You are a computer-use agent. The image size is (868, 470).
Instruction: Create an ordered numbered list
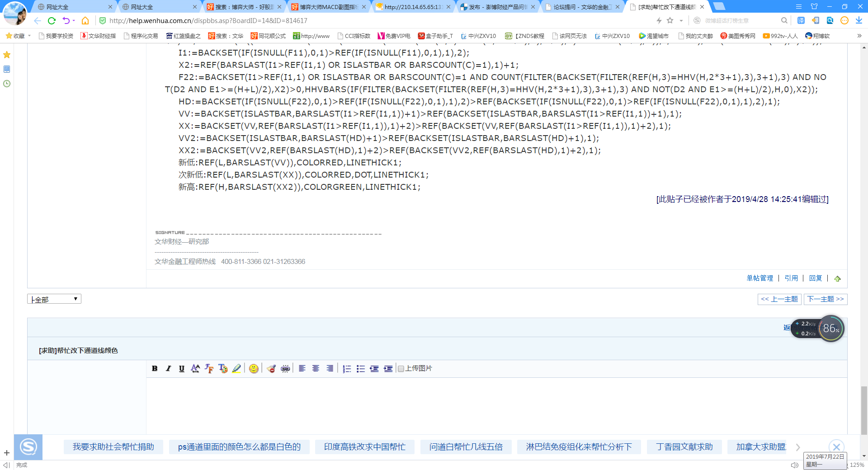pyautogui.click(x=347, y=368)
